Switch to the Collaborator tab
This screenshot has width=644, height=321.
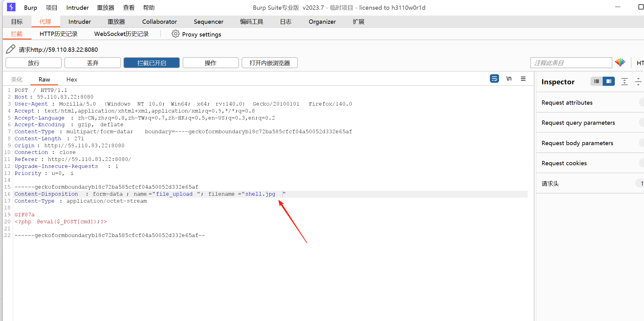[x=160, y=22]
